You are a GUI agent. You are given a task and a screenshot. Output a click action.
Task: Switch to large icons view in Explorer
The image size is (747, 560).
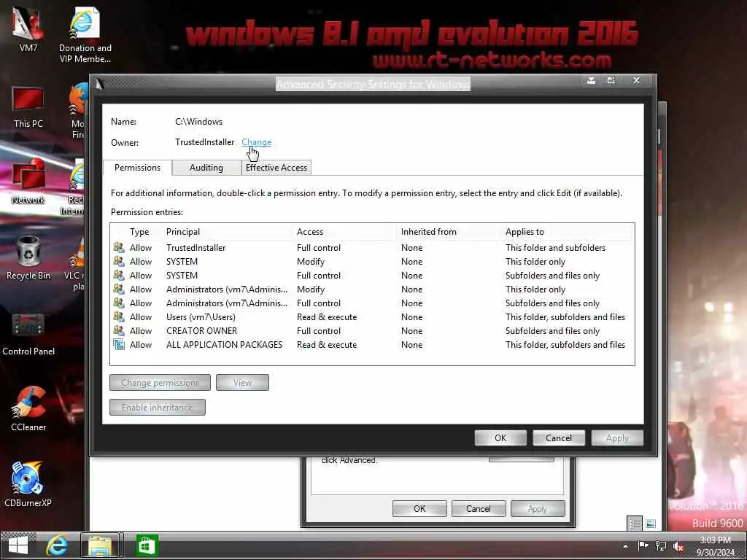[x=651, y=524]
